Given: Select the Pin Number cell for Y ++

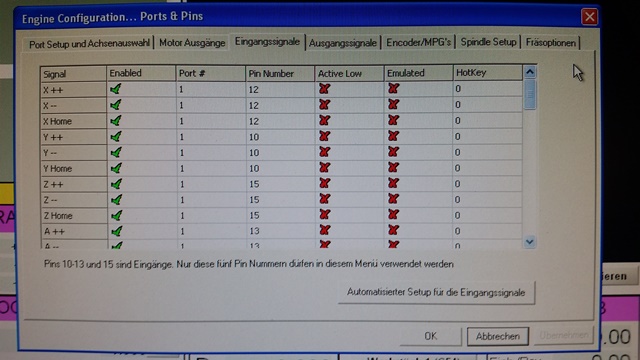Looking at the screenshot, I should pos(280,137).
